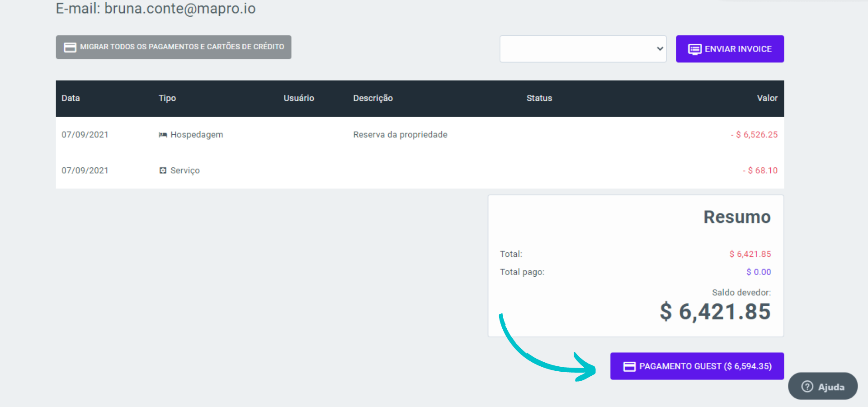Screen dimensions: 868x407
Task: Select the Usuário column header
Action: point(298,98)
